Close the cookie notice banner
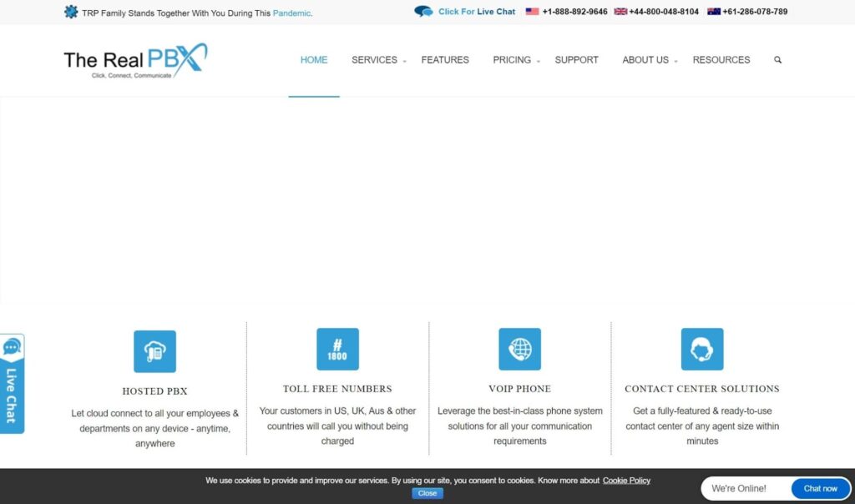 tap(427, 493)
